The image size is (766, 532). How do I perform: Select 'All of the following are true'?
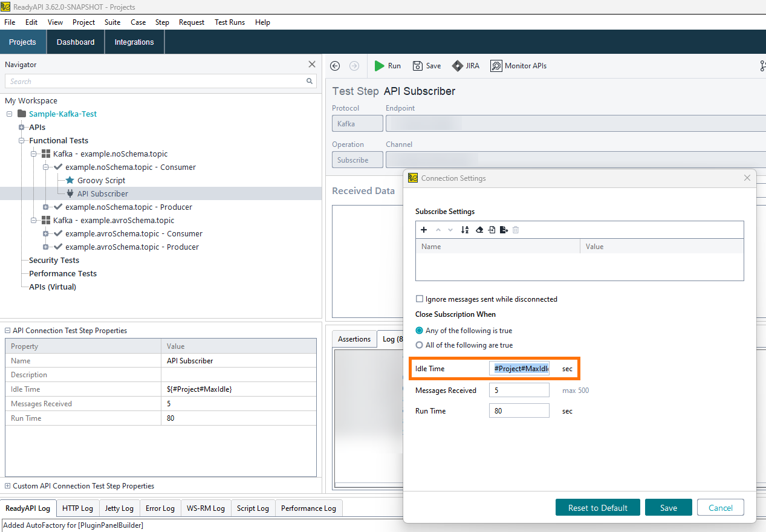420,345
